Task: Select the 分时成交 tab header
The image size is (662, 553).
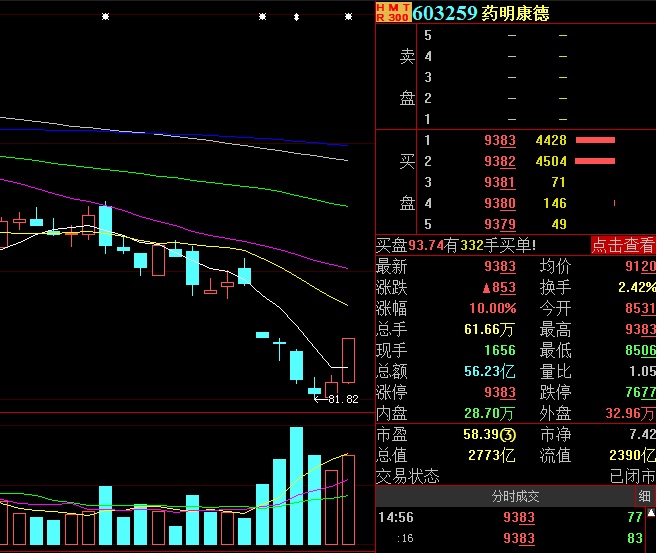Action: [515, 496]
